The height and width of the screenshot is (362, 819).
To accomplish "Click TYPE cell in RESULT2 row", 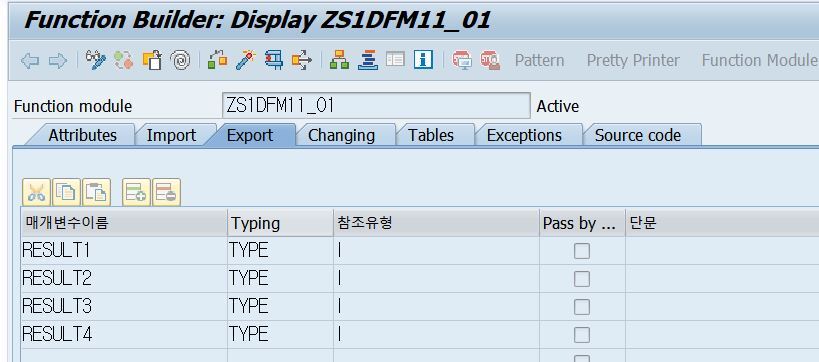I will 280,278.
